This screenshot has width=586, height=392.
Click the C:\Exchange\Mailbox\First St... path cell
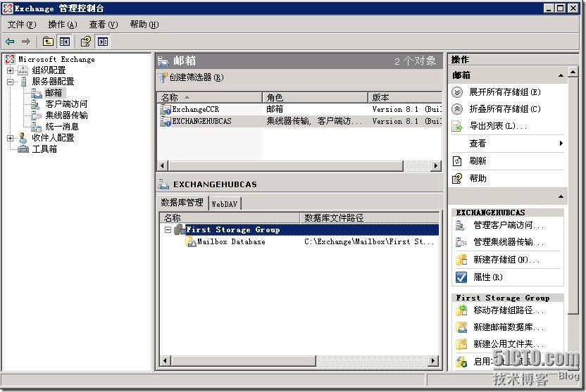[x=369, y=242]
